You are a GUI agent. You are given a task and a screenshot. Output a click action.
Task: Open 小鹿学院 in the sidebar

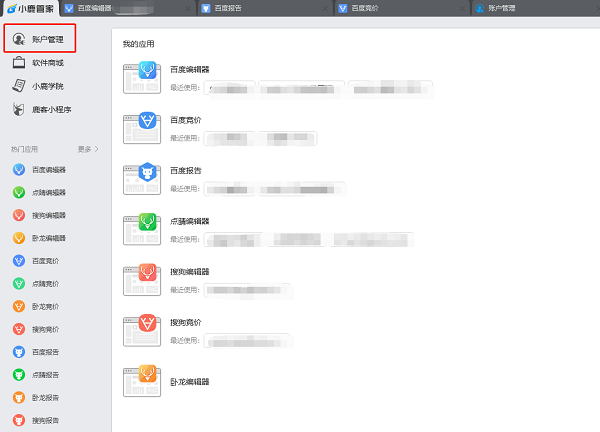(38, 86)
